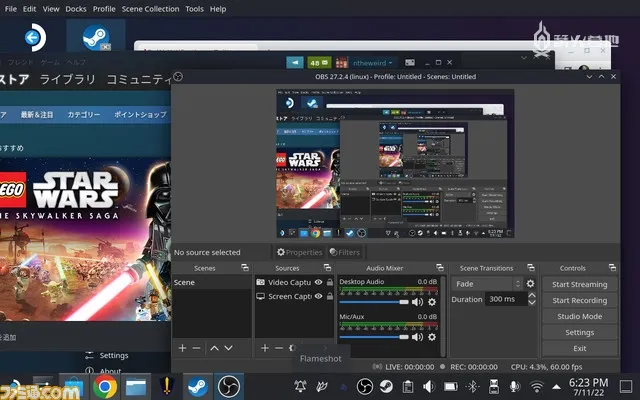Click the Duration 300 ms field
The height and width of the screenshot is (400, 640).
506,299
